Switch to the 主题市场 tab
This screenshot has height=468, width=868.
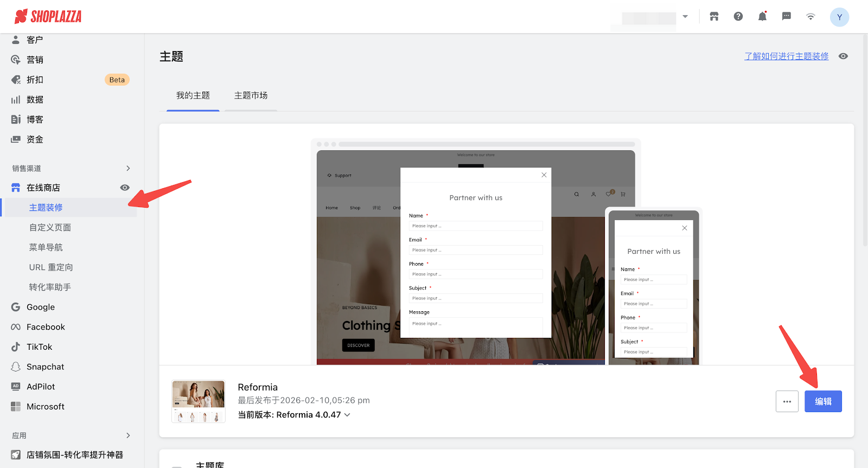[x=251, y=95]
